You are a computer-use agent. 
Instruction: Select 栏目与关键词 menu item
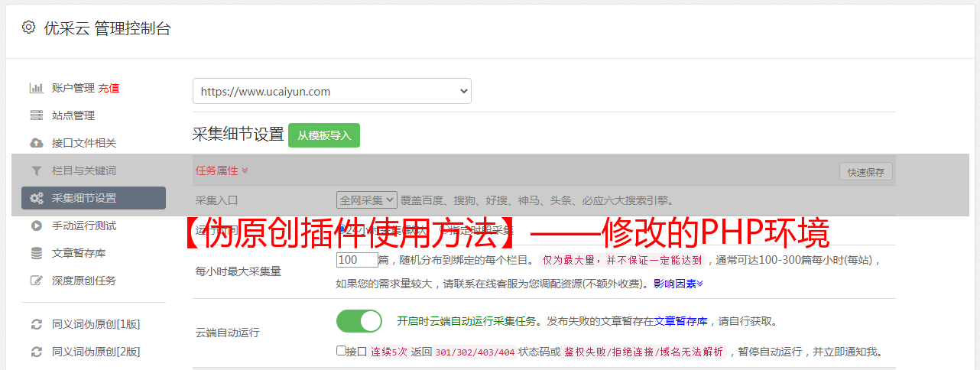coord(84,170)
